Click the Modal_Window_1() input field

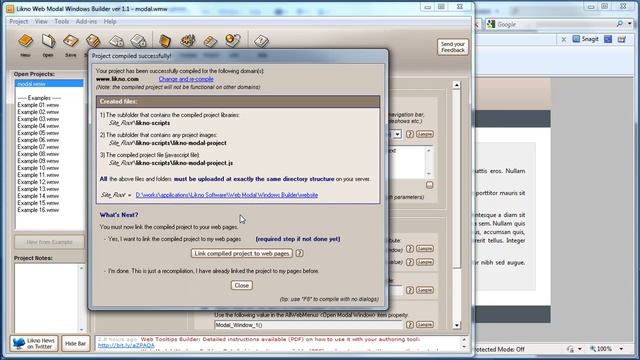click(x=309, y=325)
